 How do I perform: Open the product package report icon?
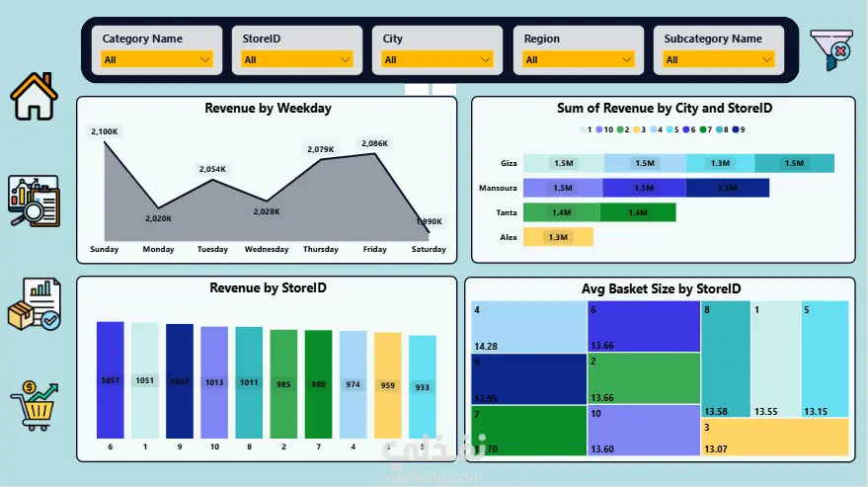[35, 304]
